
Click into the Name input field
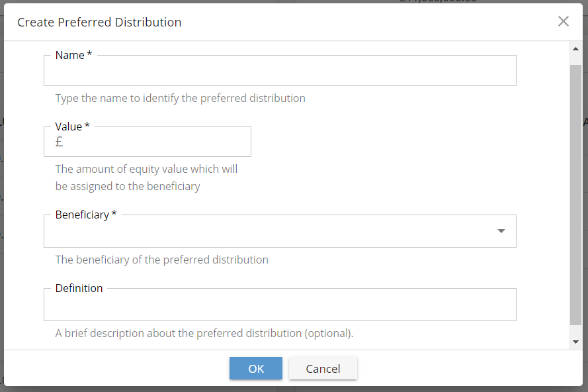280,71
